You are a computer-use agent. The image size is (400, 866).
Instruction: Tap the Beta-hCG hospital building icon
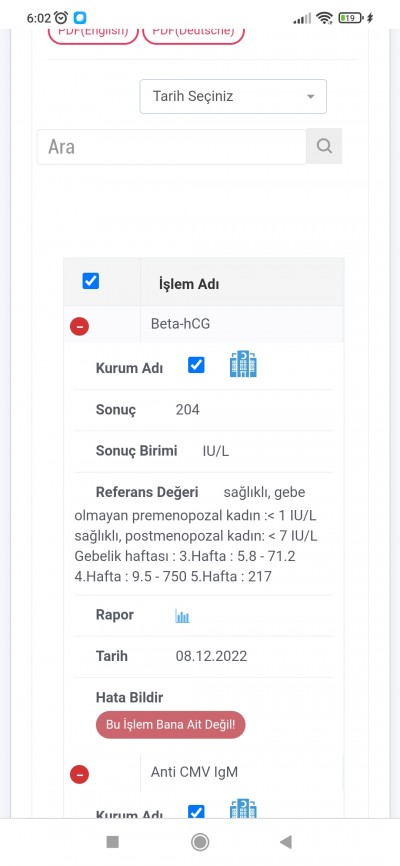coord(243,364)
